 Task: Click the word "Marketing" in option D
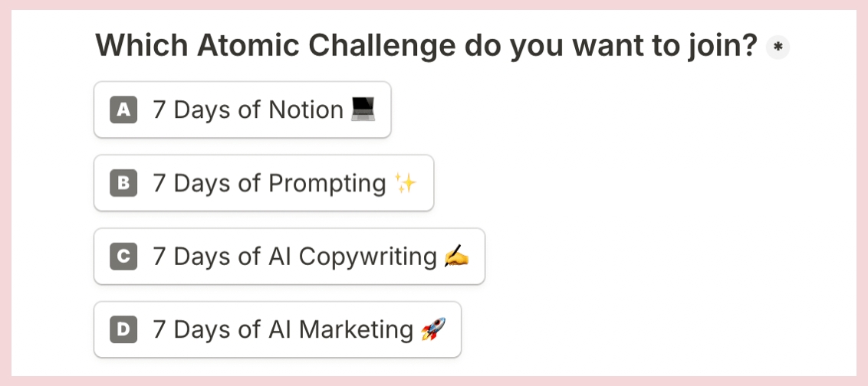357,331
